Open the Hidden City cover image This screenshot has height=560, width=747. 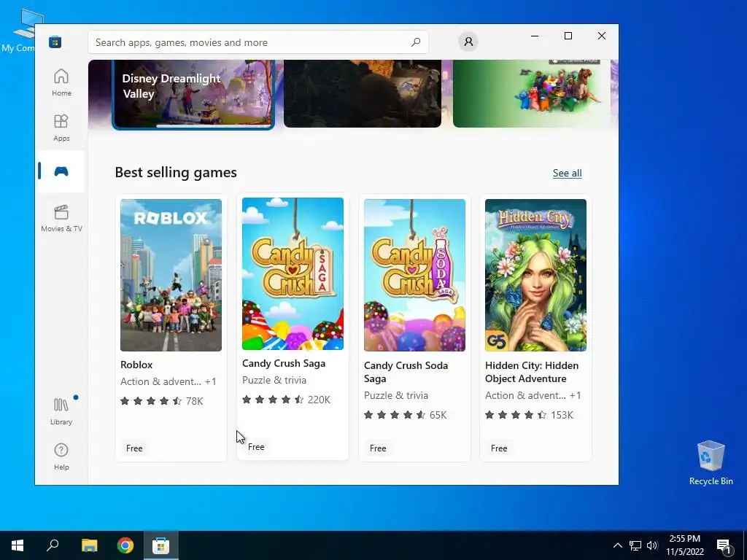click(535, 275)
